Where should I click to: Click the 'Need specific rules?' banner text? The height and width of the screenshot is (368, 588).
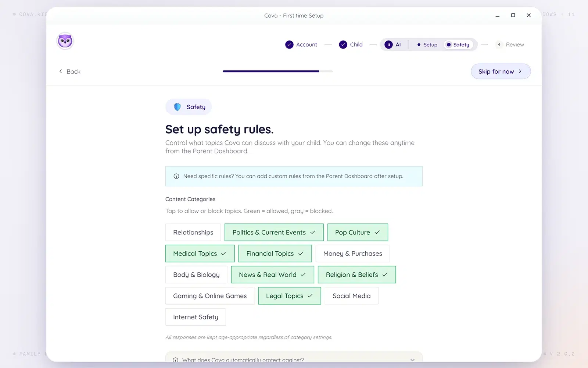click(293, 176)
